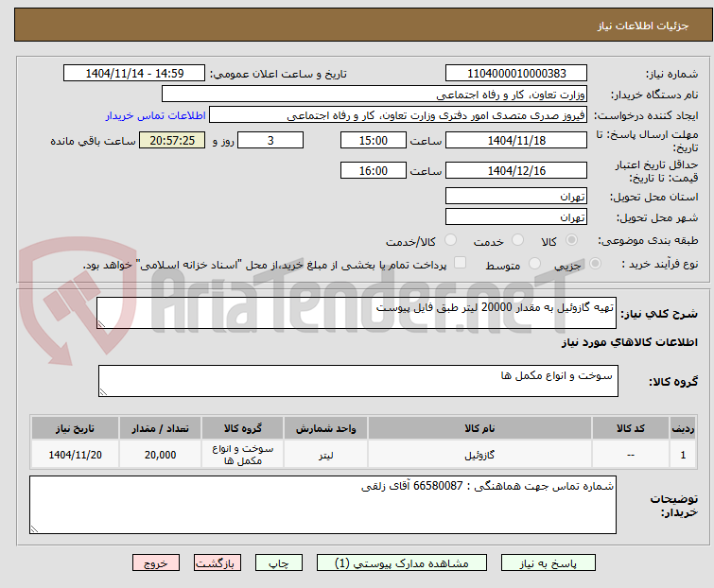
Task: Click the delivery province field تهران
Action: point(516,196)
